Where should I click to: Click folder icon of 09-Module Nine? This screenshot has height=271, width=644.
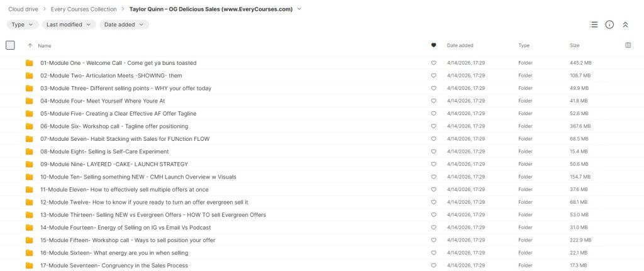pyautogui.click(x=29, y=164)
